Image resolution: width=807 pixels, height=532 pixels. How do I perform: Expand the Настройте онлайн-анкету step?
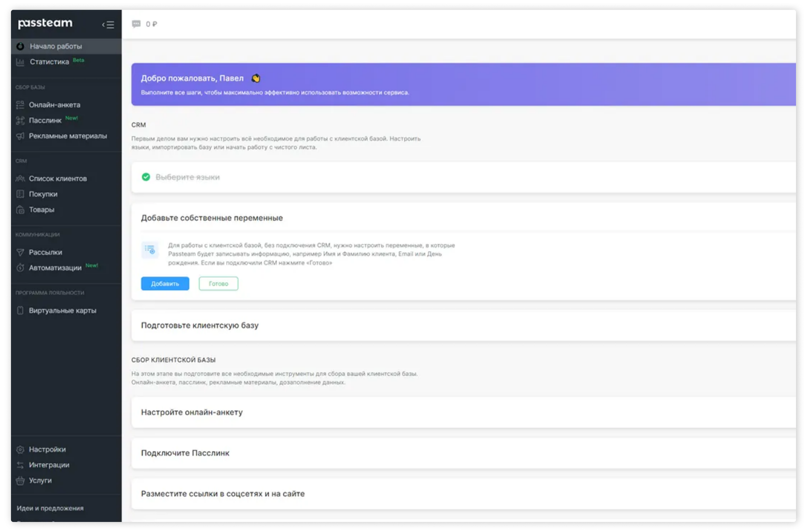(192, 412)
